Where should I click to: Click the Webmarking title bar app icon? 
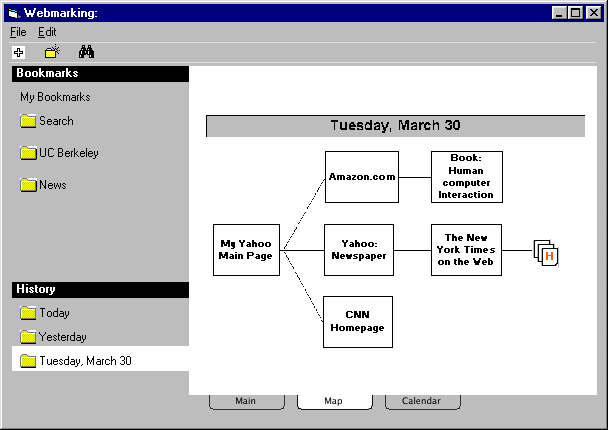[x=14, y=14]
